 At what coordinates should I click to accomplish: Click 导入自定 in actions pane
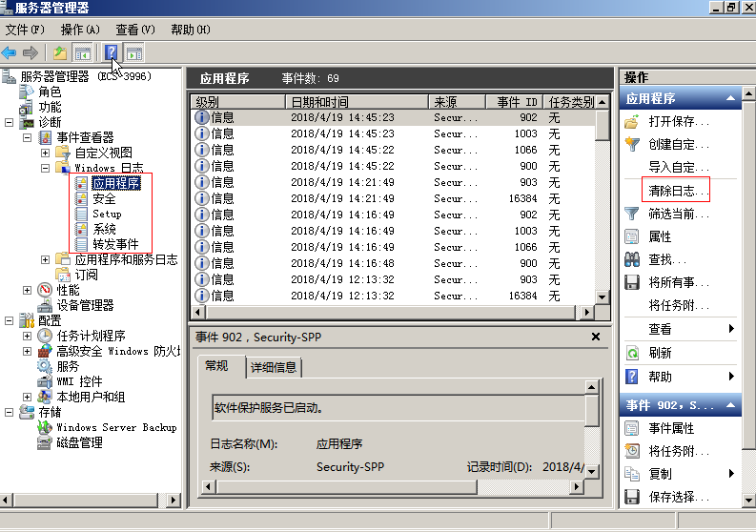[679, 168]
